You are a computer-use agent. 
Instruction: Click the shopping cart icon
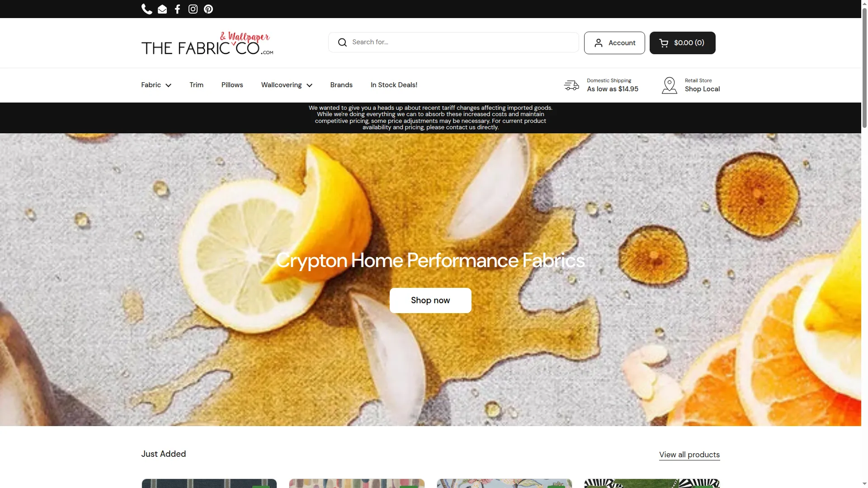pyautogui.click(x=664, y=43)
